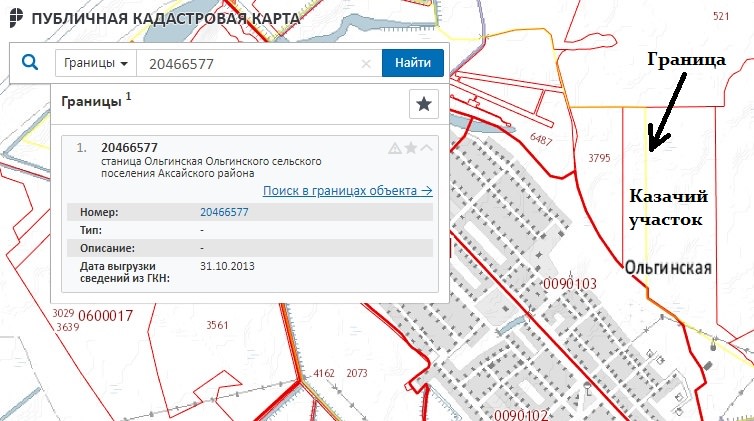Open the Границы search type dropdown
Screen dimensions: 754x421
pyautogui.click(x=96, y=63)
